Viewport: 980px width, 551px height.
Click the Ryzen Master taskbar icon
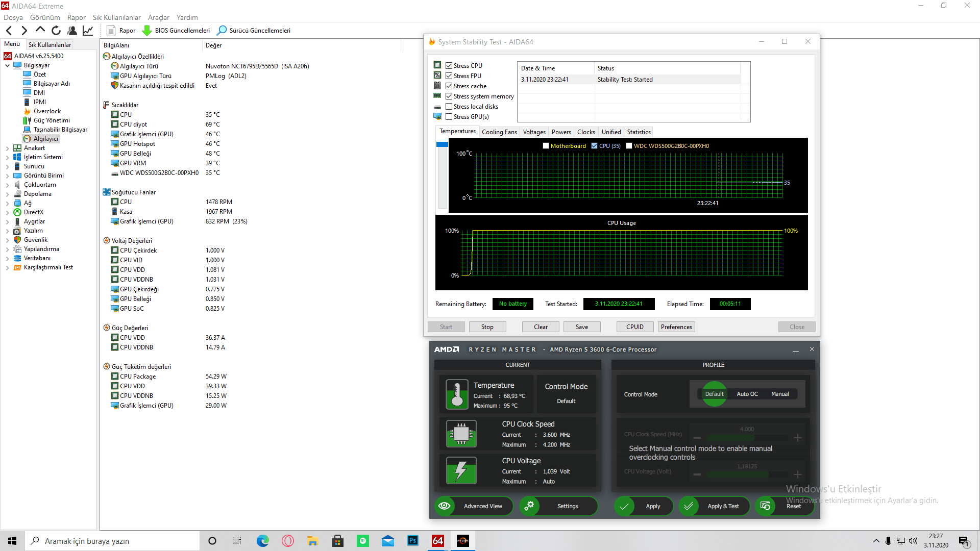tap(463, 541)
